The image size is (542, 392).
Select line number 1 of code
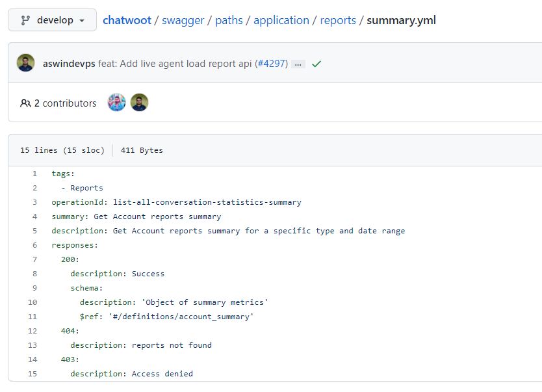tap(34, 174)
